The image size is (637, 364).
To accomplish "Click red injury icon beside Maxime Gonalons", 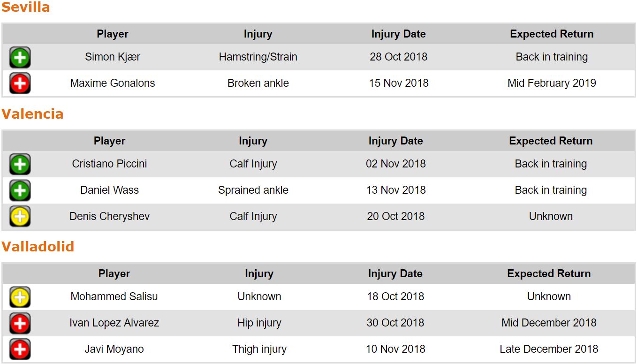I will [20, 84].
